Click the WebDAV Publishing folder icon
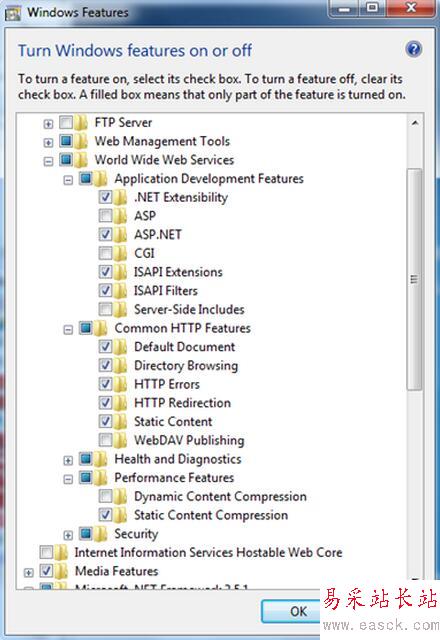 [120, 440]
